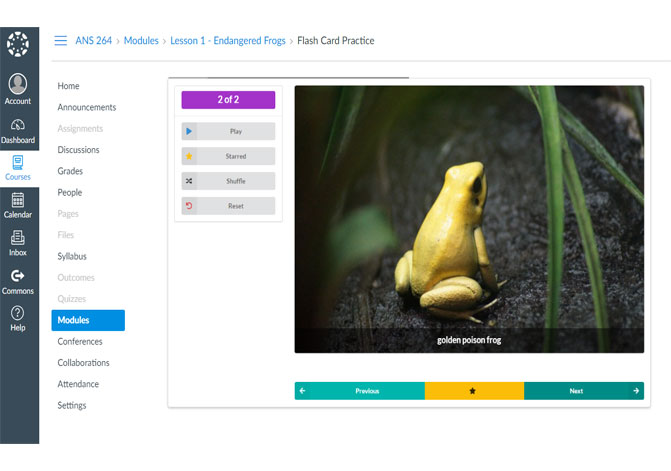Click the ANS 264 breadcrumb link

pyautogui.click(x=94, y=41)
